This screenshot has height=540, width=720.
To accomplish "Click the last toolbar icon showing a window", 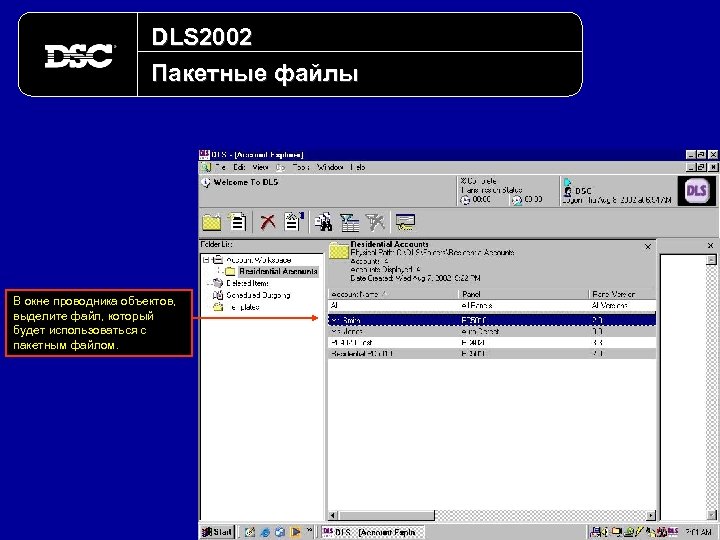I will [x=405, y=222].
